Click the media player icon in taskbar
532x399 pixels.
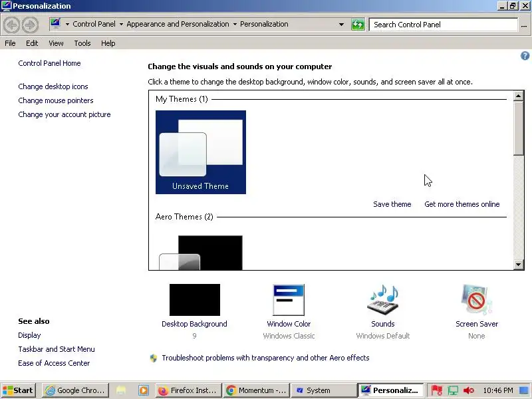pyautogui.click(x=144, y=390)
